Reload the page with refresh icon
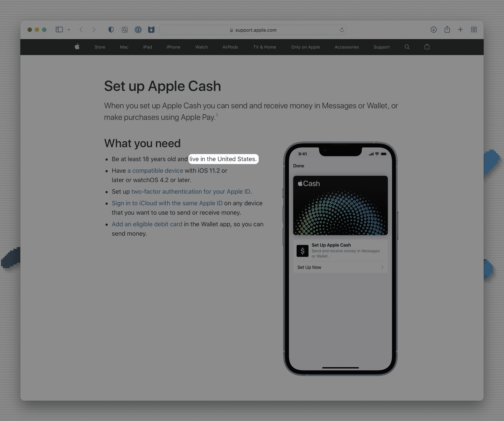 (342, 30)
